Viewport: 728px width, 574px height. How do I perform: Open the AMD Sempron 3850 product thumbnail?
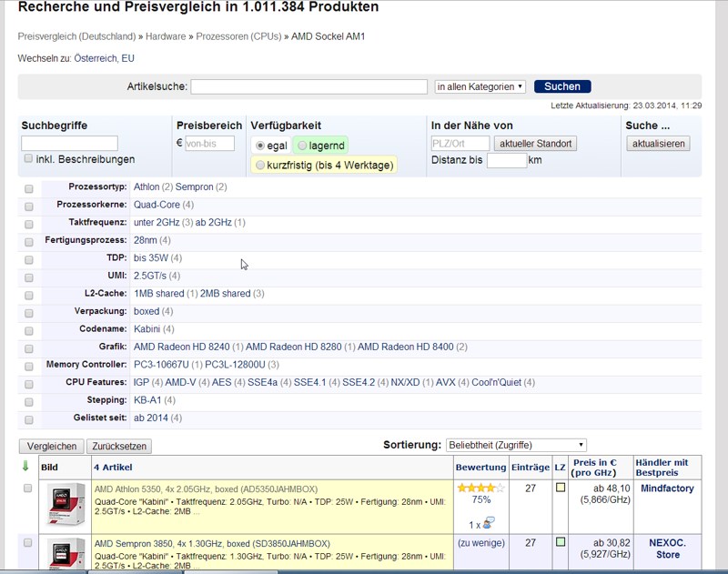point(66,553)
